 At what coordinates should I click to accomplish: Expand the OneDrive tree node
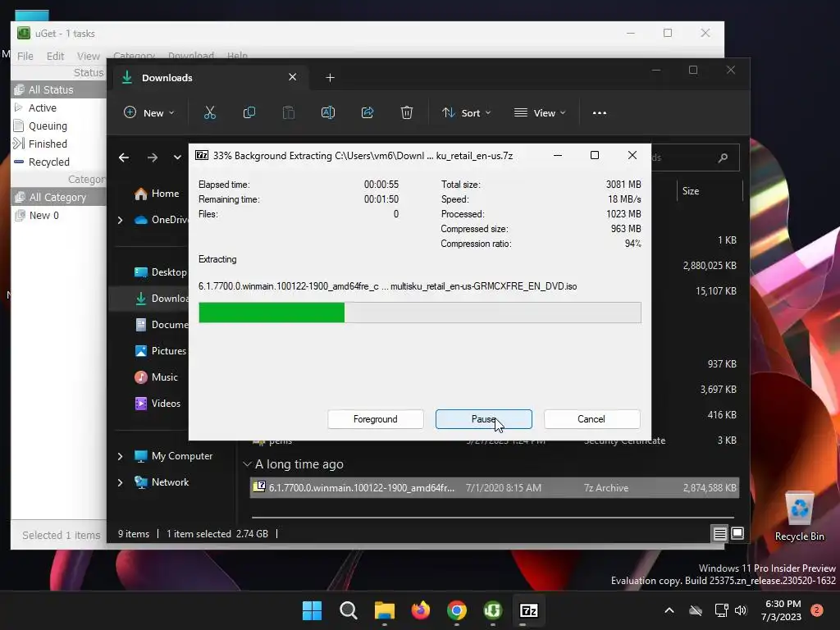tap(120, 220)
